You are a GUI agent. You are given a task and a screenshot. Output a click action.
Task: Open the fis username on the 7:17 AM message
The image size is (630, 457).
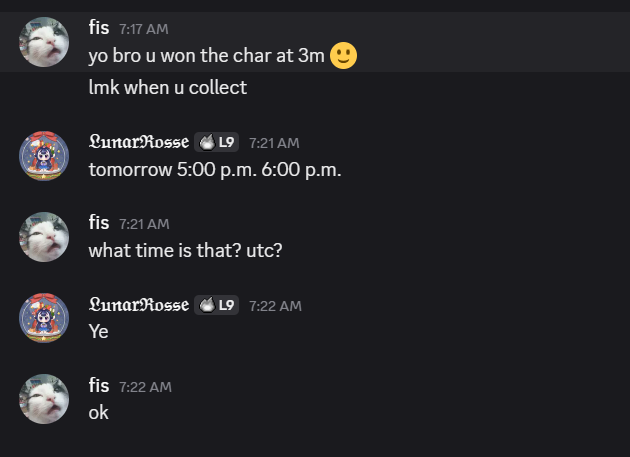click(99, 28)
